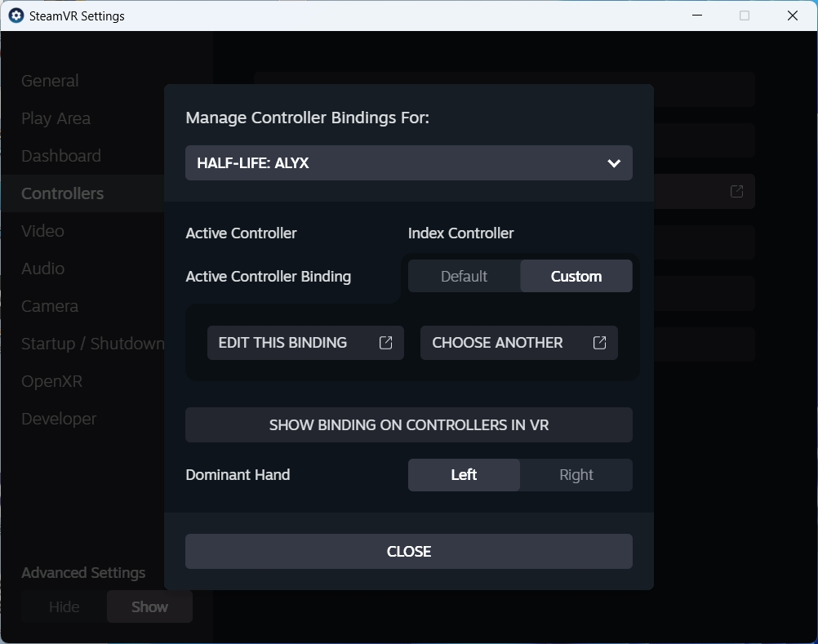Screen dimensions: 818x644
Task: Click the dropdown chevron arrow icon
Action: tap(614, 163)
